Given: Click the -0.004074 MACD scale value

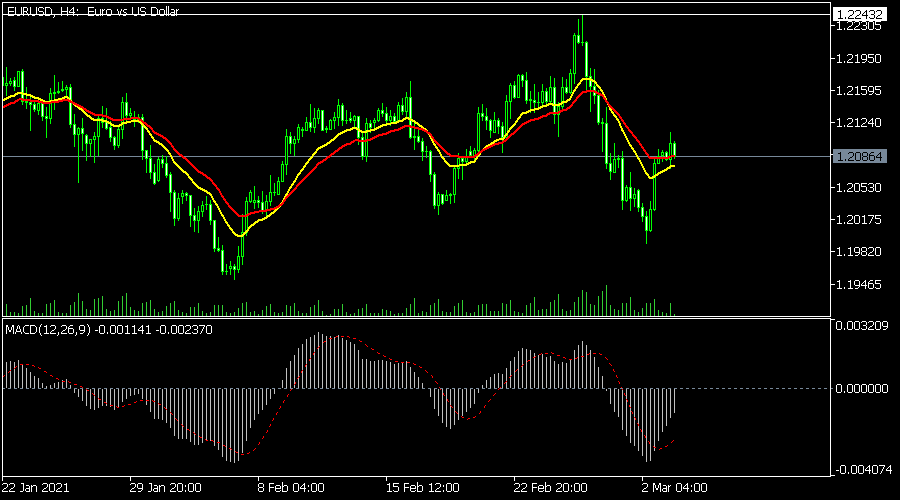Looking at the screenshot, I should pos(862,470).
